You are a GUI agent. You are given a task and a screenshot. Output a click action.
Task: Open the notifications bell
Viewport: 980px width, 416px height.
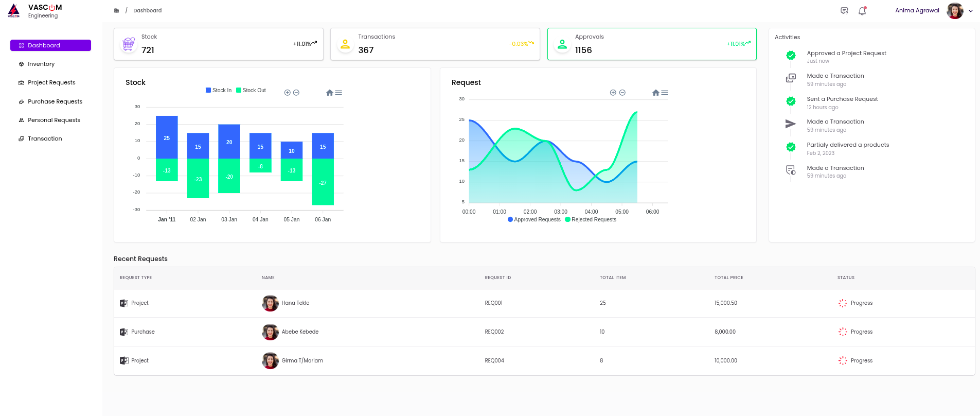point(862,11)
